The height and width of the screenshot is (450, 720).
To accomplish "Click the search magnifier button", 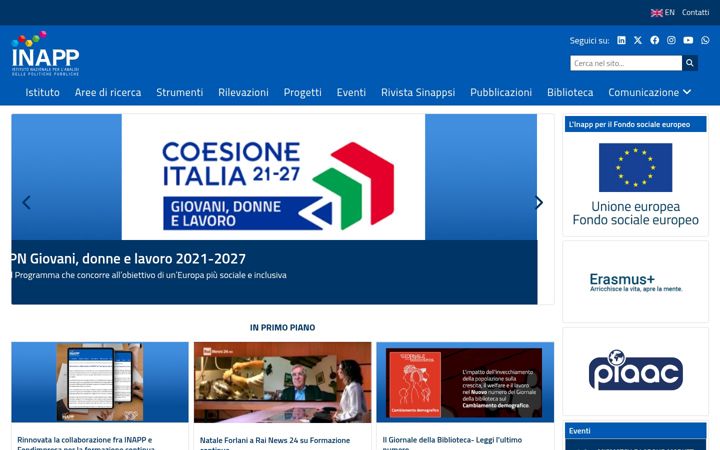I will (690, 63).
